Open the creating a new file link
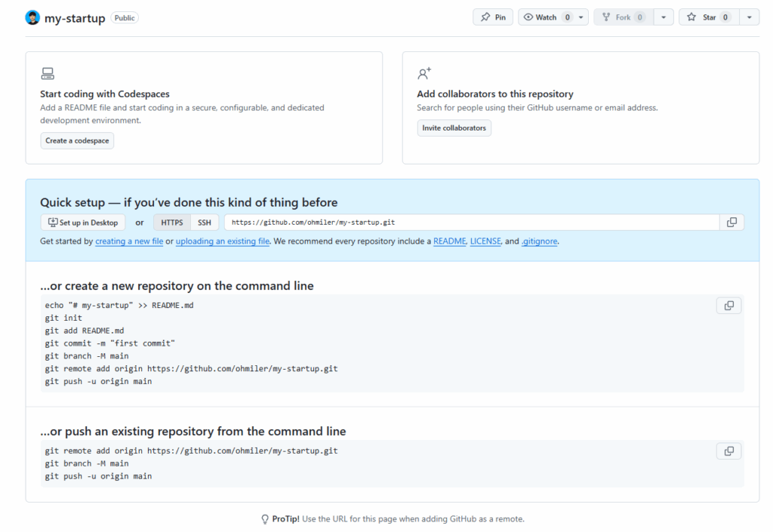 129,241
